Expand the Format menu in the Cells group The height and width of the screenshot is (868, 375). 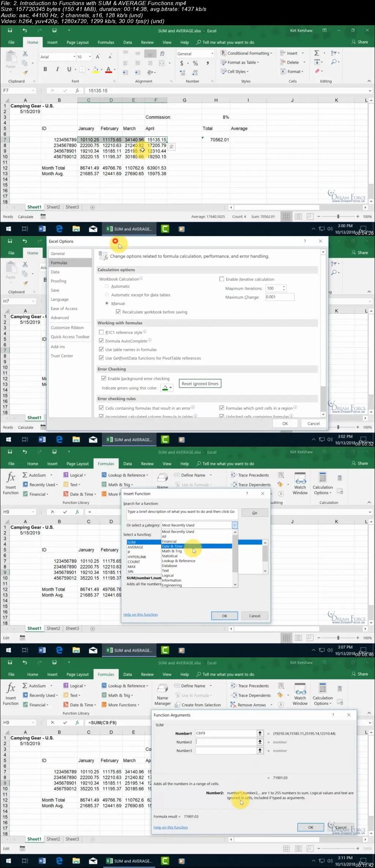click(x=292, y=71)
